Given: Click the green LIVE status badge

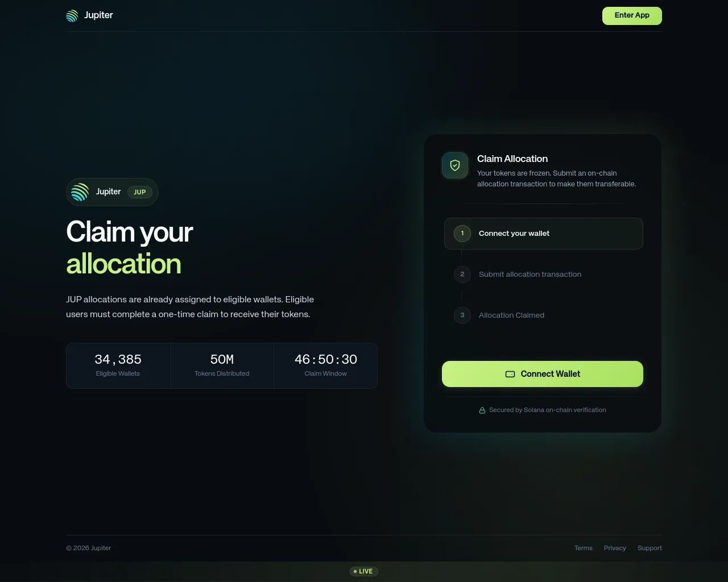Looking at the screenshot, I should 364,572.
